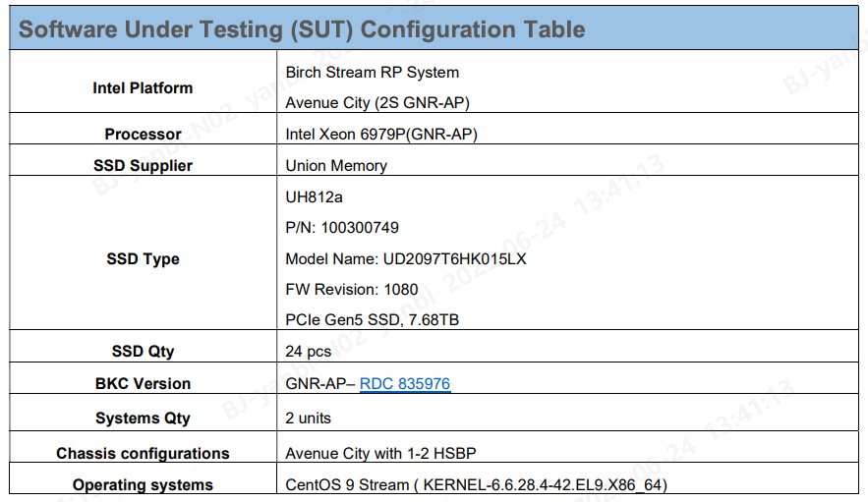Click the PCIe Gen5 SSD, 7.68TB line

click(372, 320)
